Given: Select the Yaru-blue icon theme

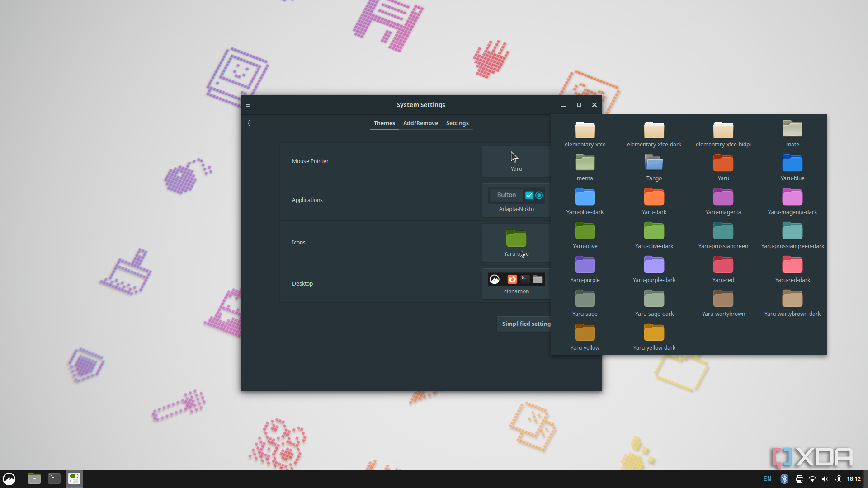Looking at the screenshot, I should pyautogui.click(x=793, y=168).
